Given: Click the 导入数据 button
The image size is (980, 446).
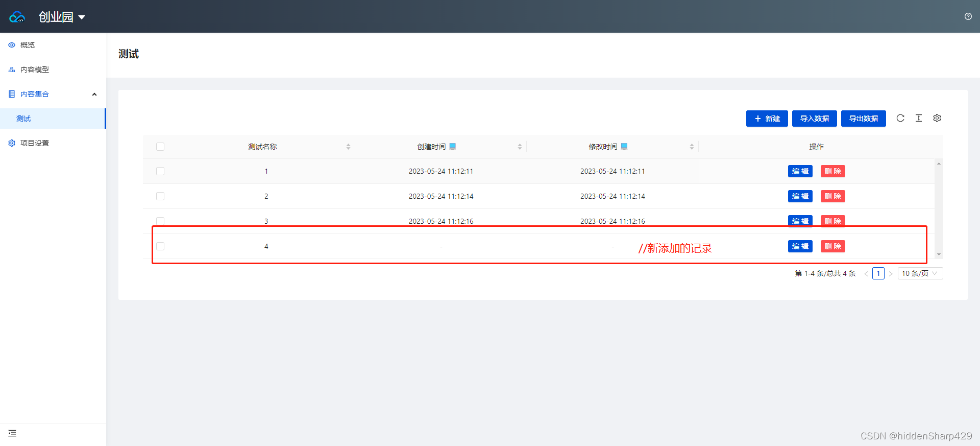Looking at the screenshot, I should coord(815,119).
